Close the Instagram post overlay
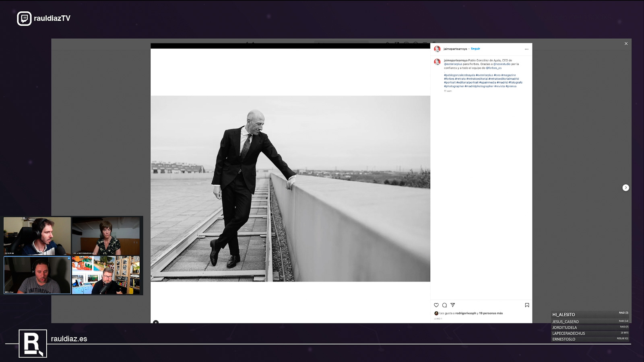Image resolution: width=644 pixels, height=362 pixels. click(x=626, y=44)
